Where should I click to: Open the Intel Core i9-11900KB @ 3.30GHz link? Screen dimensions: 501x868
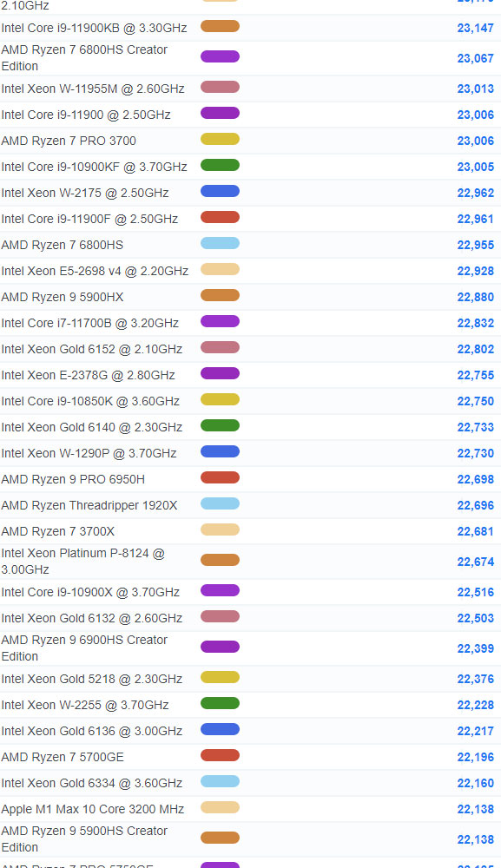(94, 28)
